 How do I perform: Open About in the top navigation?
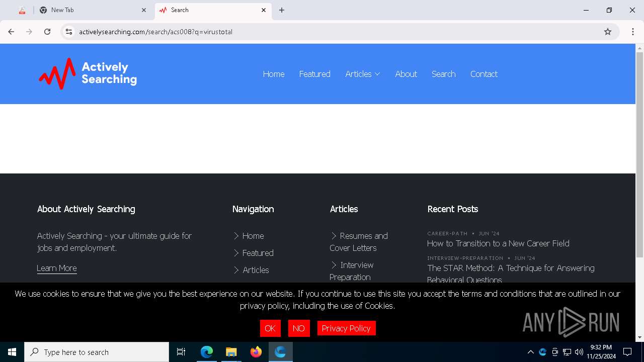pos(406,74)
